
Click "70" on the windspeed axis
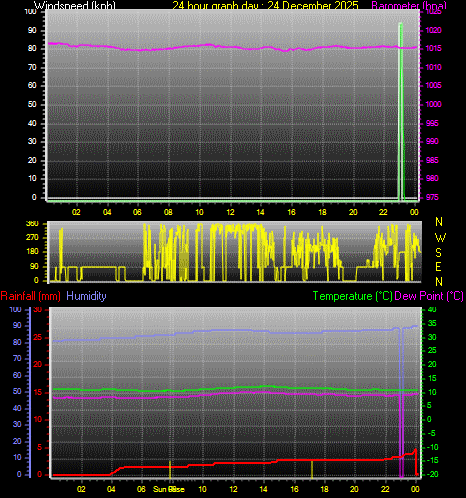coord(32,67)
